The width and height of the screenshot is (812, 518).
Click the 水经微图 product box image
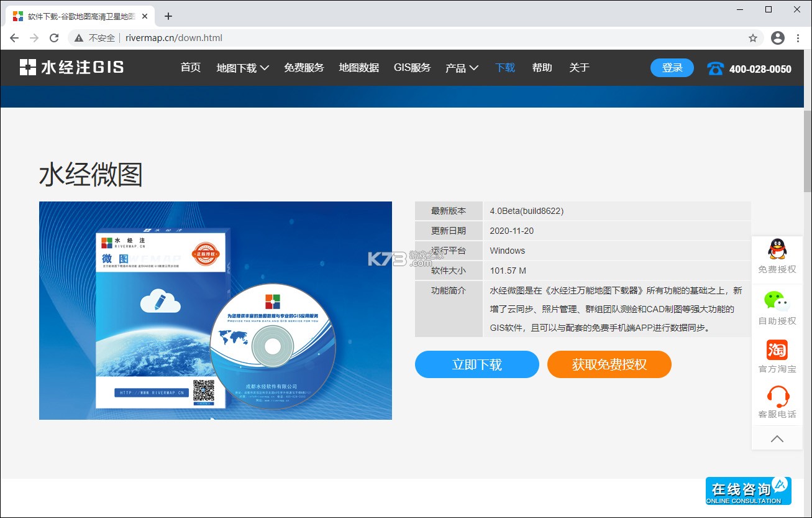coord(216,310)
